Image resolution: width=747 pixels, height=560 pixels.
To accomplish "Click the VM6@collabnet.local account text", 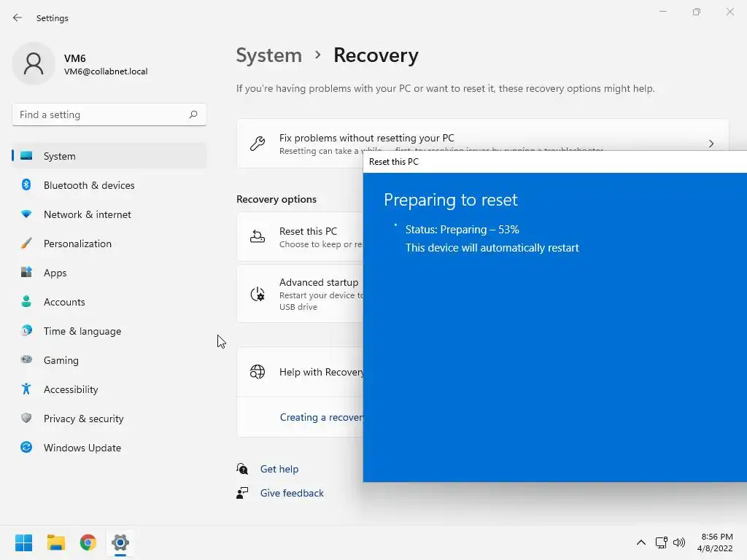I will (x=106, y=71).
